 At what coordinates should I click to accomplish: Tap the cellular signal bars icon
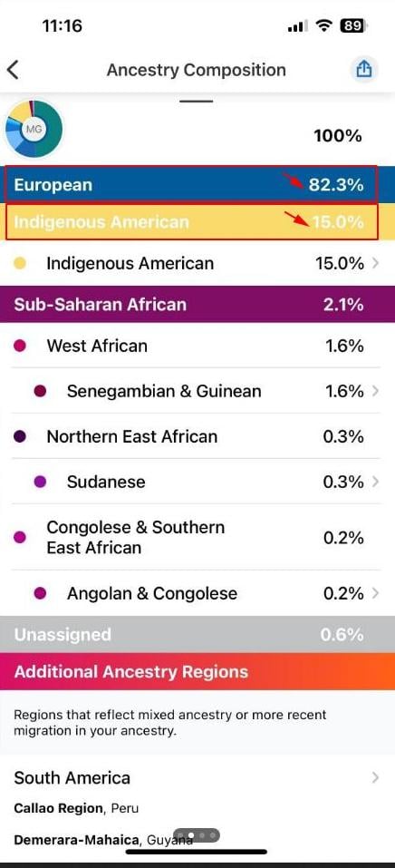(x=298, y=26)
